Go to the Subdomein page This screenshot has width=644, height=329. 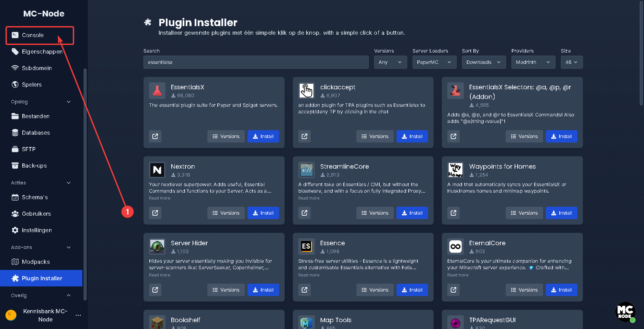(x=41, y=68)
